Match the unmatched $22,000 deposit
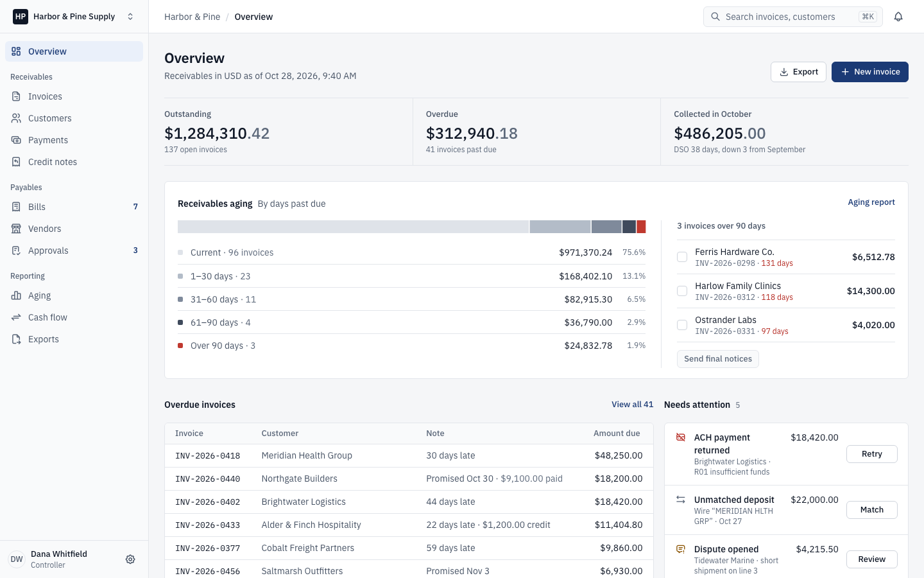Screen dimensions: 924x578 [x=872, y=510]
